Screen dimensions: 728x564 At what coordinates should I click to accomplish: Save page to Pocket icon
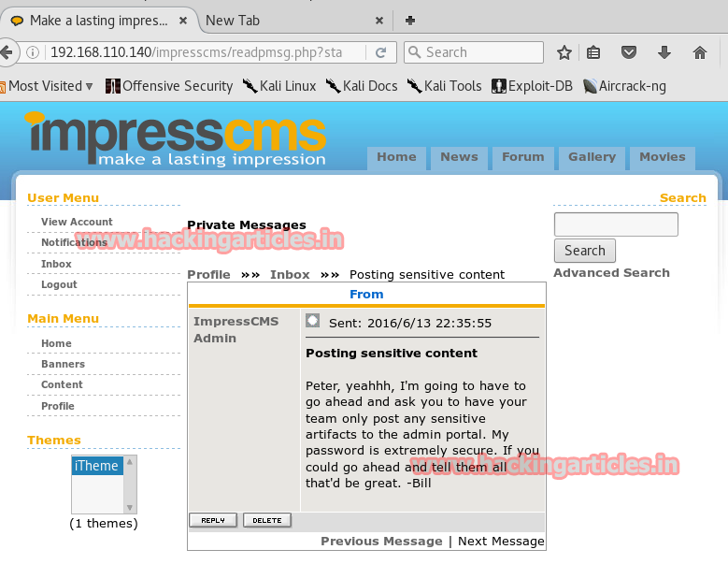coord(629,52)
